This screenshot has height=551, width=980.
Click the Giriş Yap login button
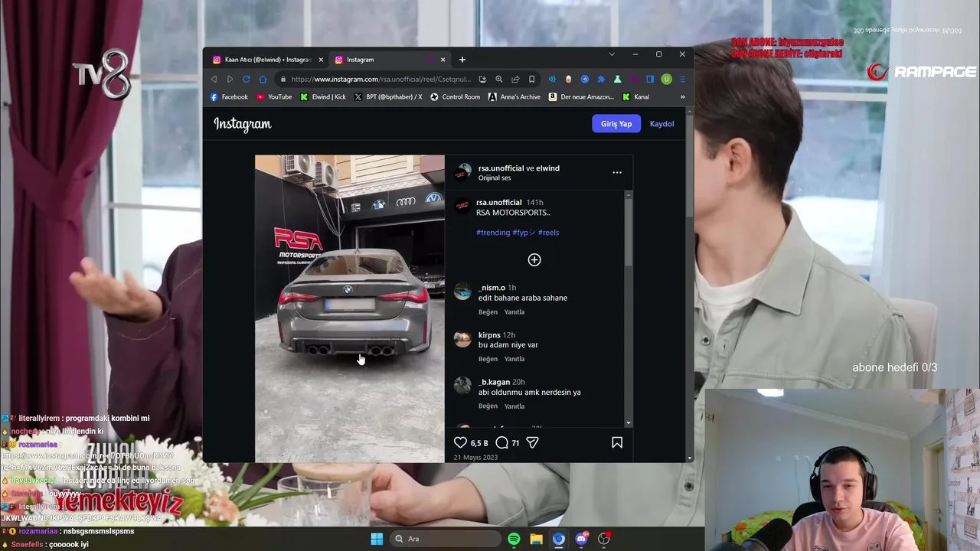point(616,124)
